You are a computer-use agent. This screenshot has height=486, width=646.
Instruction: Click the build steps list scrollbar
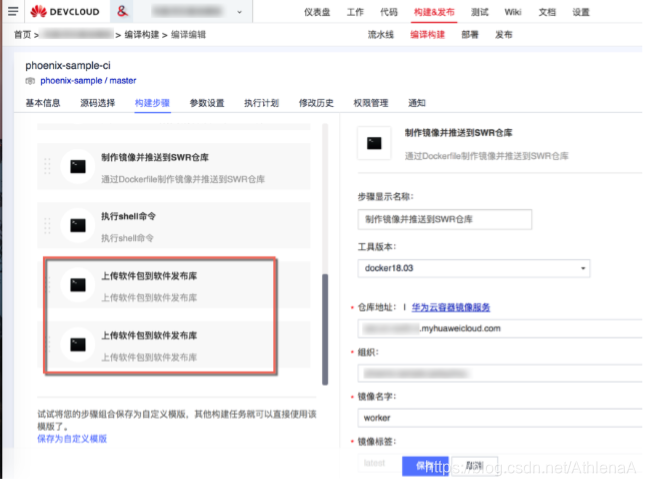tap(325, 329)
